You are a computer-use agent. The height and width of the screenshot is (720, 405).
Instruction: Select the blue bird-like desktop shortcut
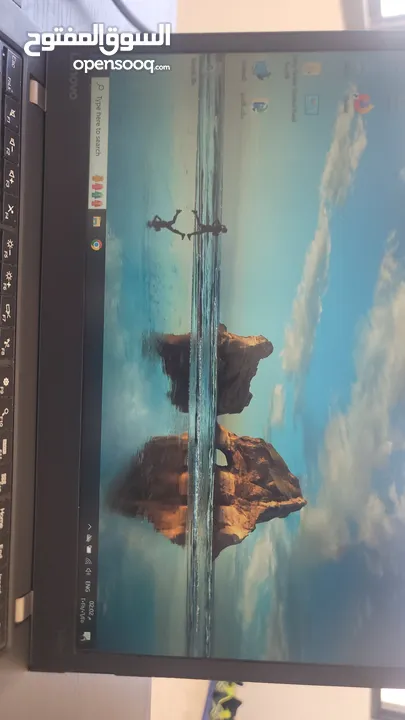(x=261, y=70)
